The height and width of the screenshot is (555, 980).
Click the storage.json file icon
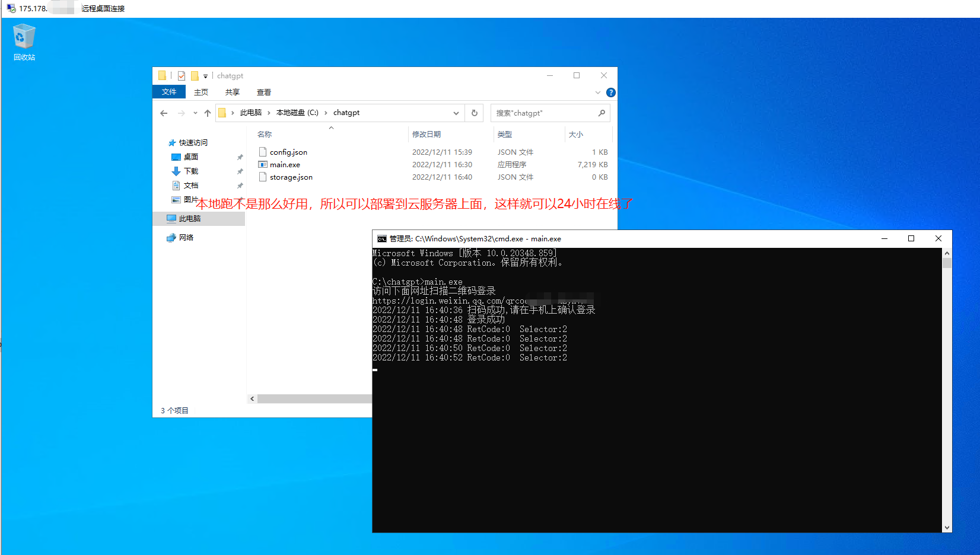[x=263, y=177]
